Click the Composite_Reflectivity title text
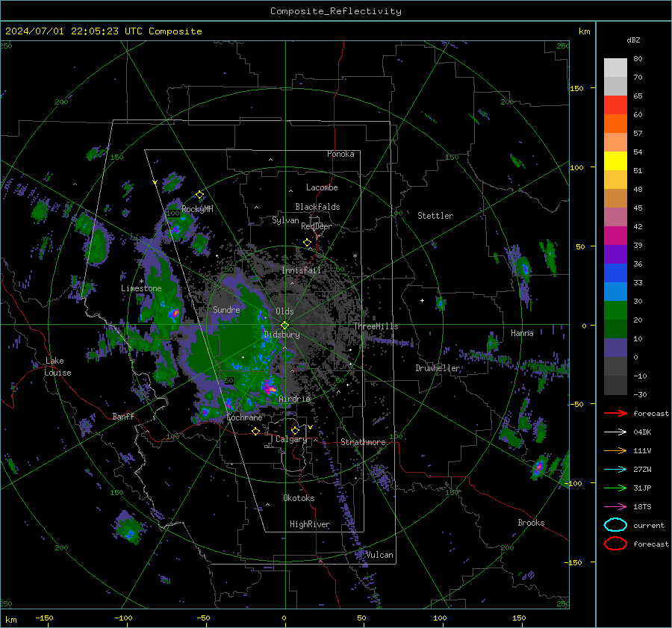Image resolution: width=672 pixels, height=628 pixels. (x=335, y=11)
